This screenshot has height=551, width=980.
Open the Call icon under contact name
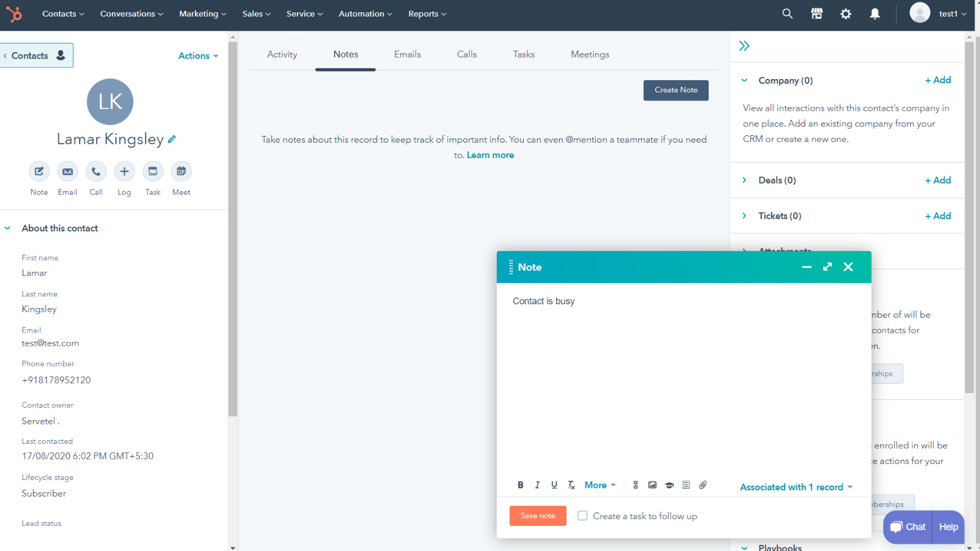click(x=96, y=171)
